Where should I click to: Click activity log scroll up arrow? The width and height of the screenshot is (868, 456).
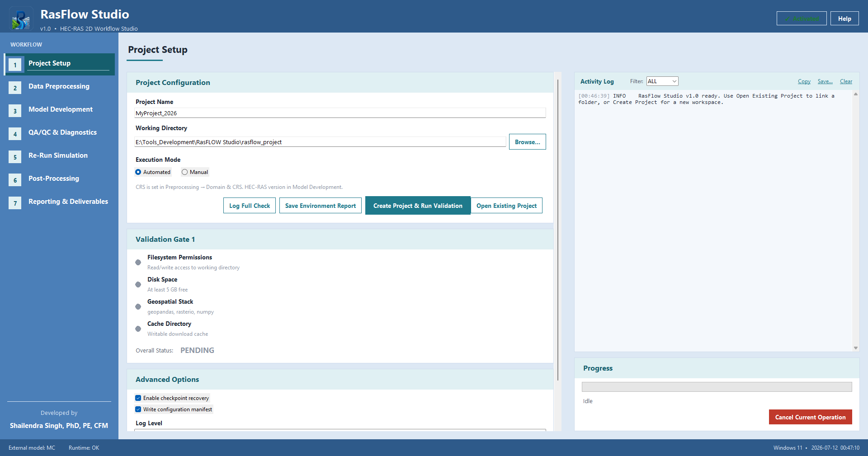coord(856,94)
